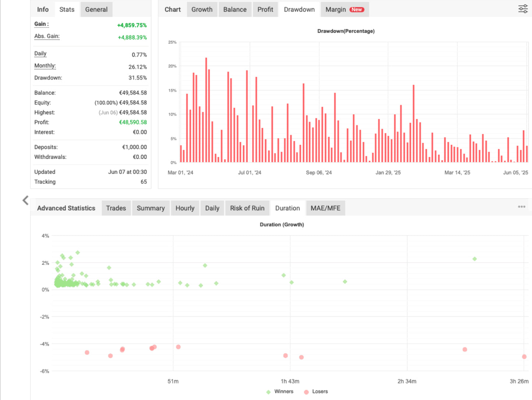This screenshot has width=532, height=400.
Task: Click the €48,590.58 profit value
Action: pyautogui.click(x=133, y=122)
